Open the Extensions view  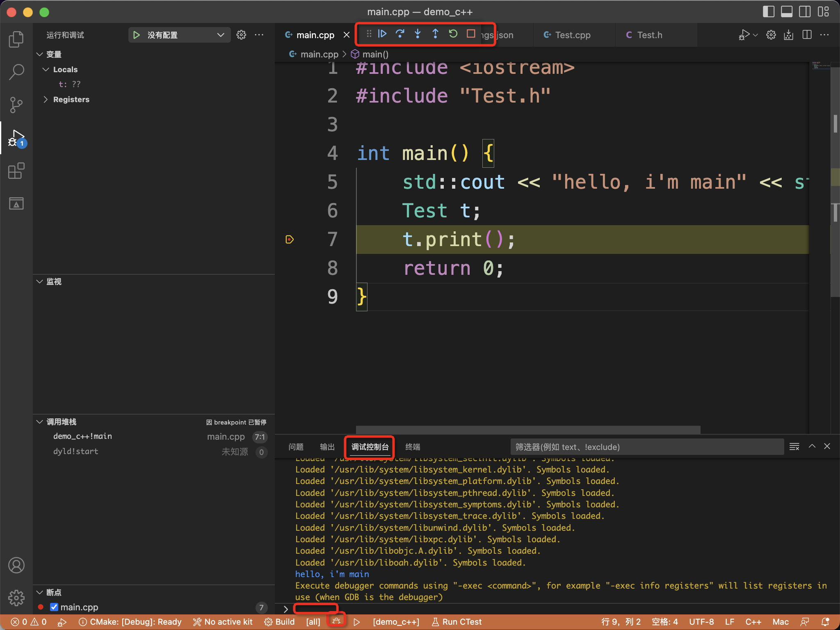tap(16, 171)
